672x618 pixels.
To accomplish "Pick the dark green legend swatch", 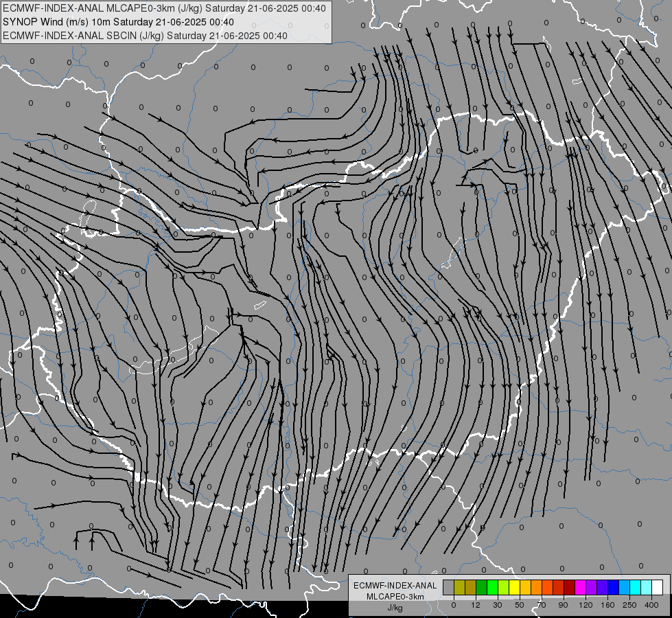I will 481,587.
